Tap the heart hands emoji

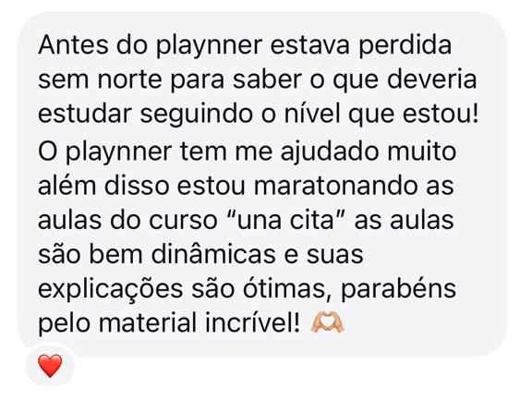tap(327, 322)
